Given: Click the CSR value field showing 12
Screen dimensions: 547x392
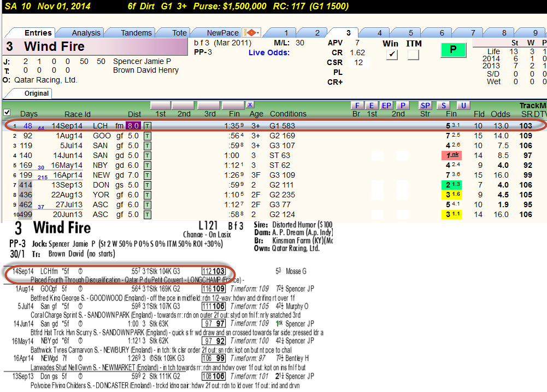Looking at the screenshot, I should tap(358, 62).
